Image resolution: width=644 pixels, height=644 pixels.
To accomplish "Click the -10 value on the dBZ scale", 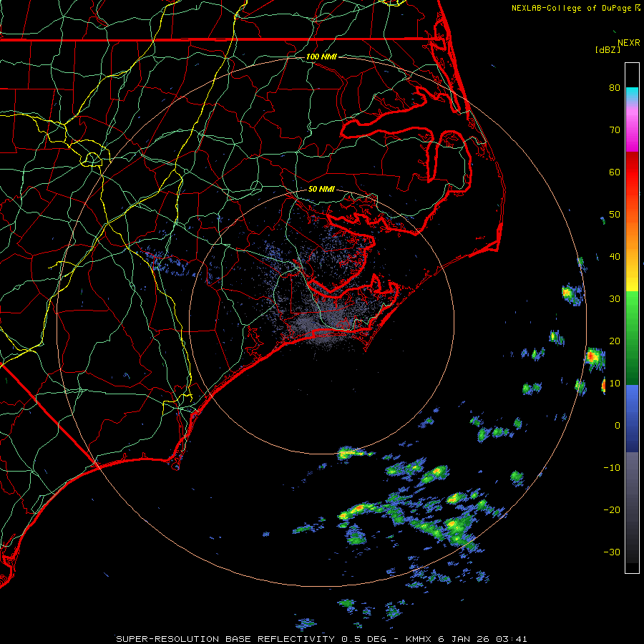I will point(612,467).
